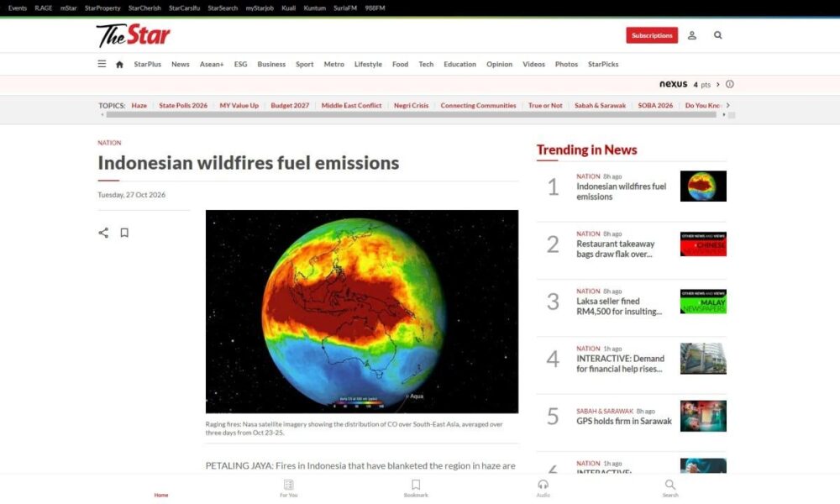Open the Middle East Conflict topic
840x504 pixels.
click(x=351, y=106)
